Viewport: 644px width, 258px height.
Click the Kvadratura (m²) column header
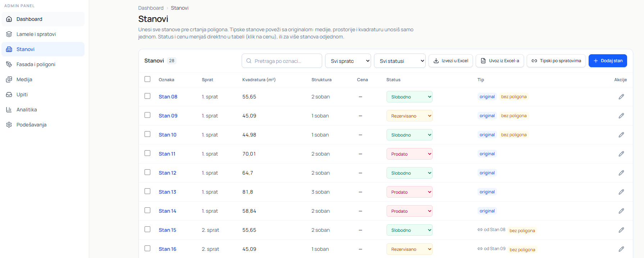tap(259, 80)
